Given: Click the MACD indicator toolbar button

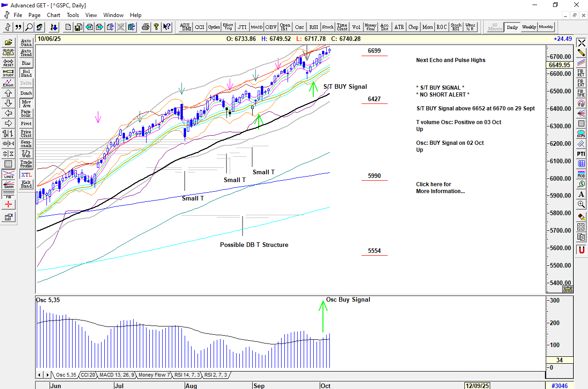Looking at the screenshot, I should (256, 27).
